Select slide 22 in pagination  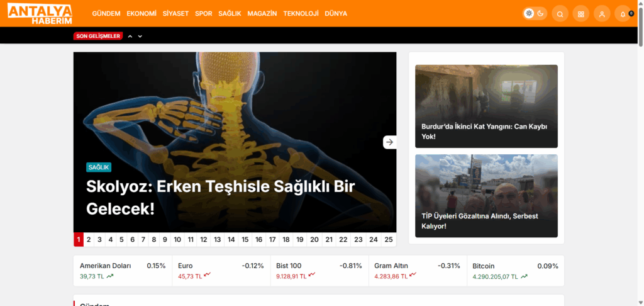343,239
